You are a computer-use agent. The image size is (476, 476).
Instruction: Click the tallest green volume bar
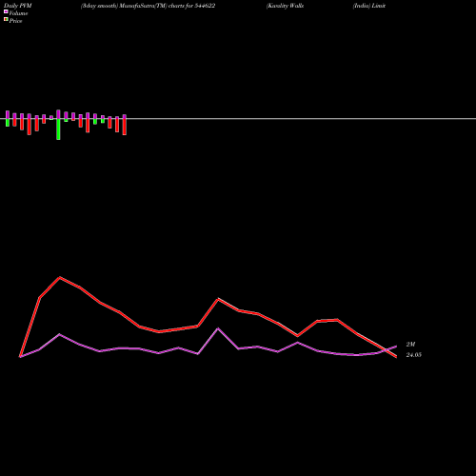click(x=58, y=129)
